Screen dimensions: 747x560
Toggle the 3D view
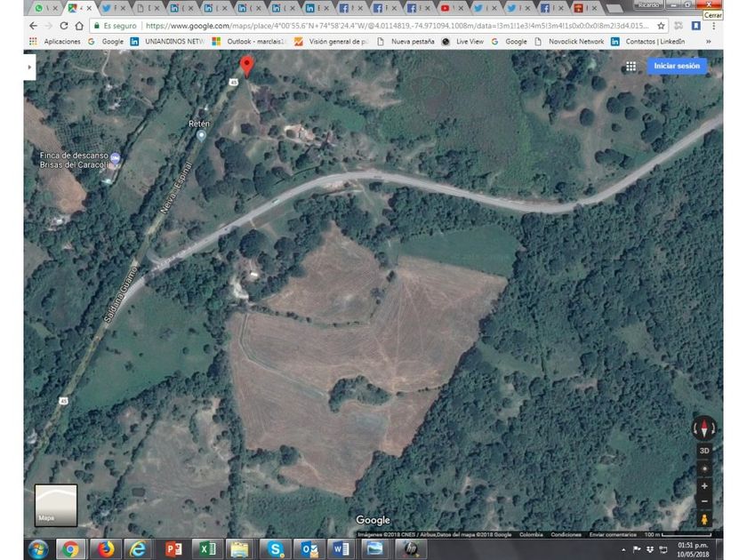[x=704, y=451]
